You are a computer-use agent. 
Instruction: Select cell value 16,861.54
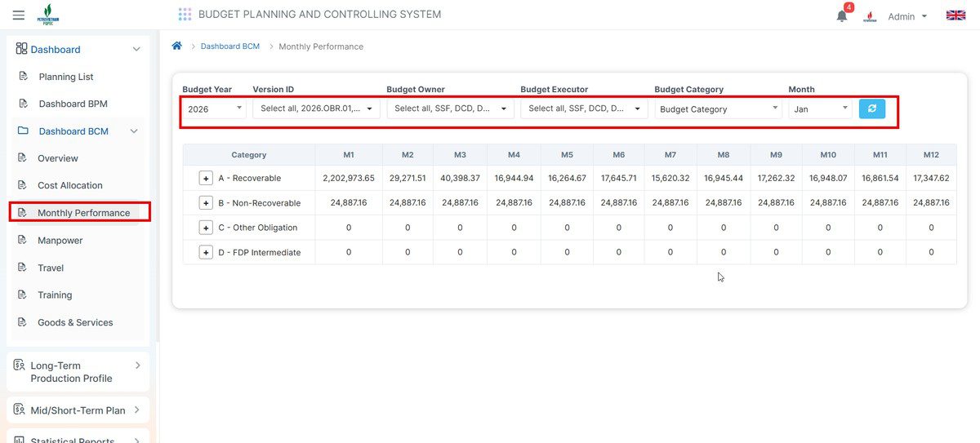[x=880, y=178]
